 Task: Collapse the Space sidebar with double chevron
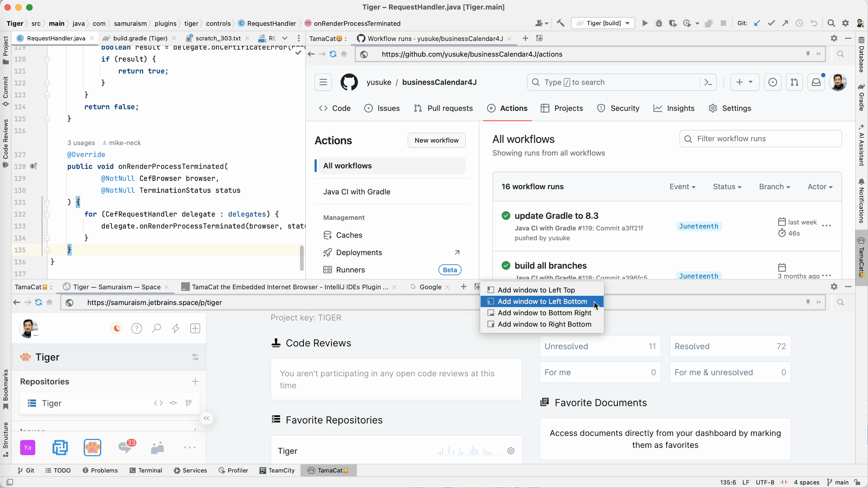[206, 419]
